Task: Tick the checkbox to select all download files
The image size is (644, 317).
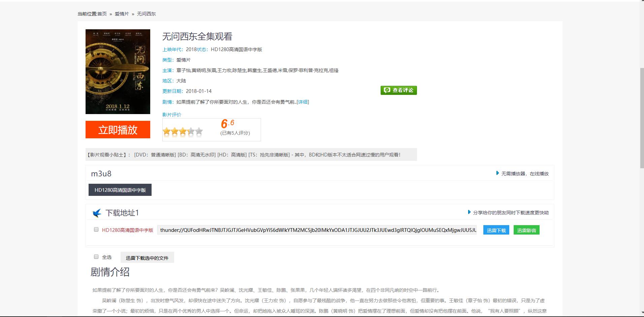Action: [96, 256]
